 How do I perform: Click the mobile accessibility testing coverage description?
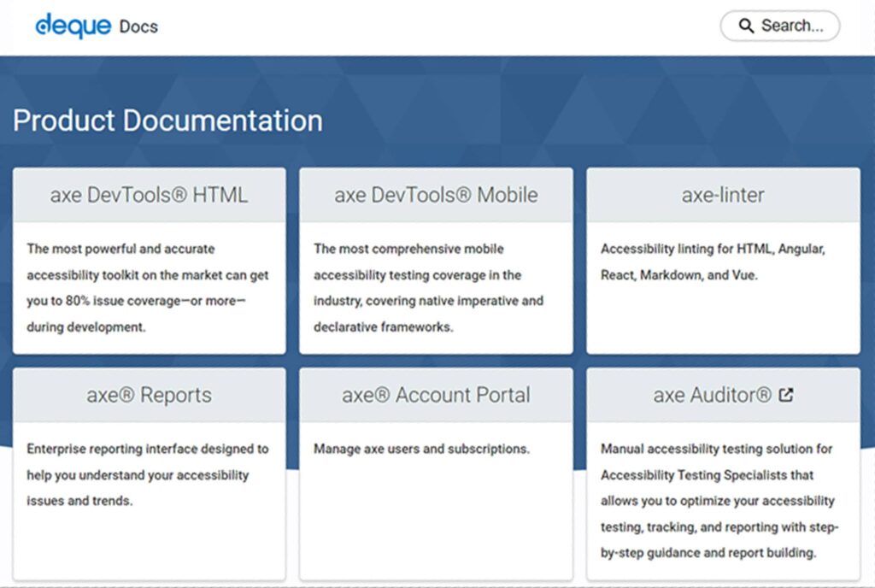pyautogui.click(x=427, y=288)
